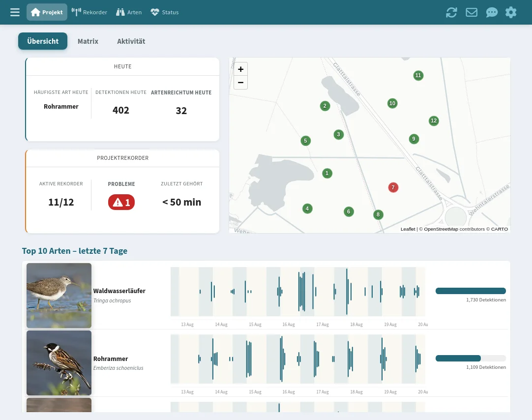The height and width of the screenshot is (420, 532).
Task: Select recorder marker 8 on map
Action: click(x=378, y=215)
